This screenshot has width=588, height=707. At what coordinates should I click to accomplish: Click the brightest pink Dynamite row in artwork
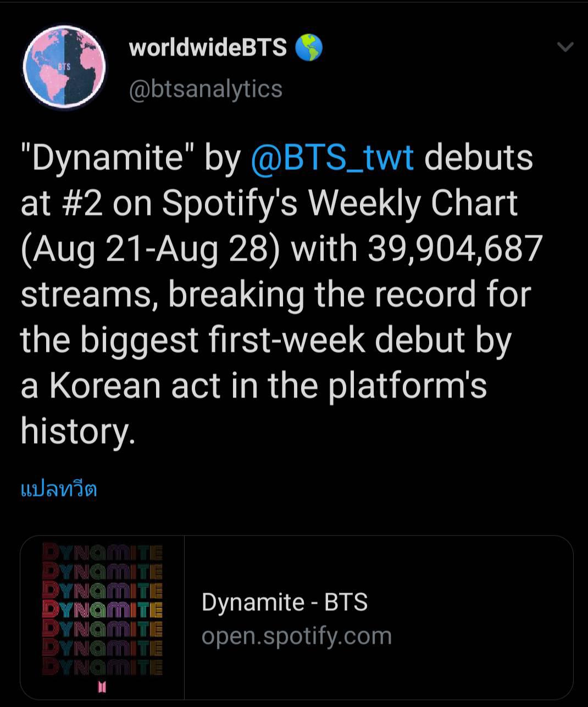(x=103, y=610)
